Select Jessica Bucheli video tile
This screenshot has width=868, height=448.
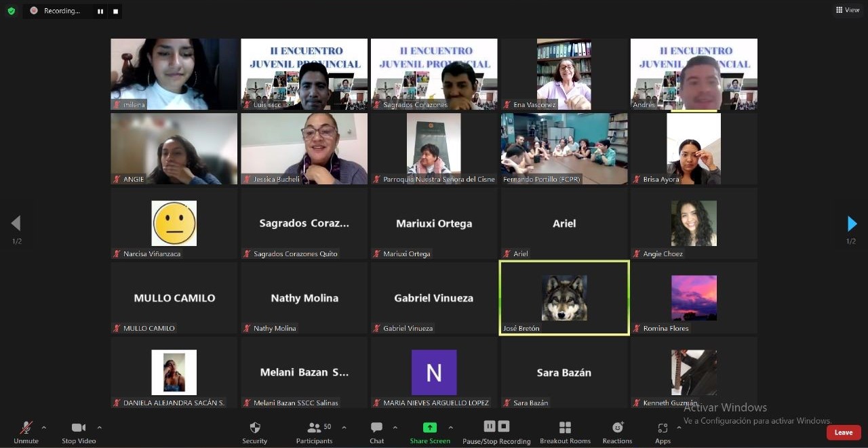304,148
